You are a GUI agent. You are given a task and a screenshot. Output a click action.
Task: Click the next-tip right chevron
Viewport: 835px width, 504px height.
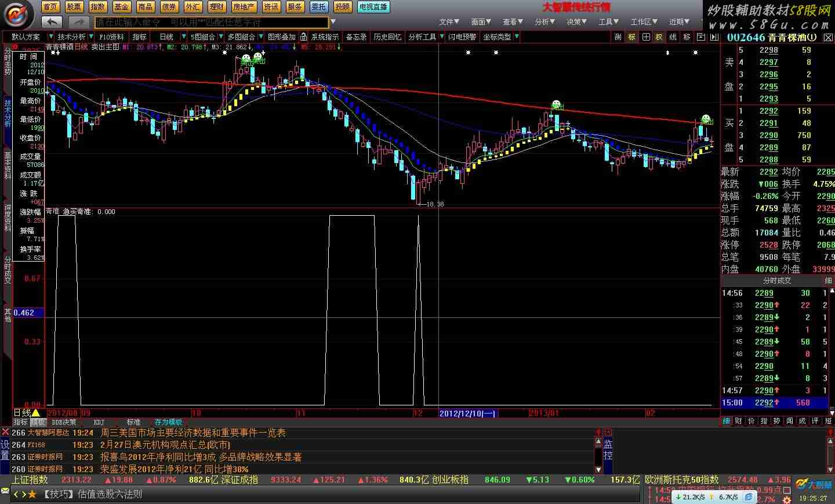(x=23, y=494)
